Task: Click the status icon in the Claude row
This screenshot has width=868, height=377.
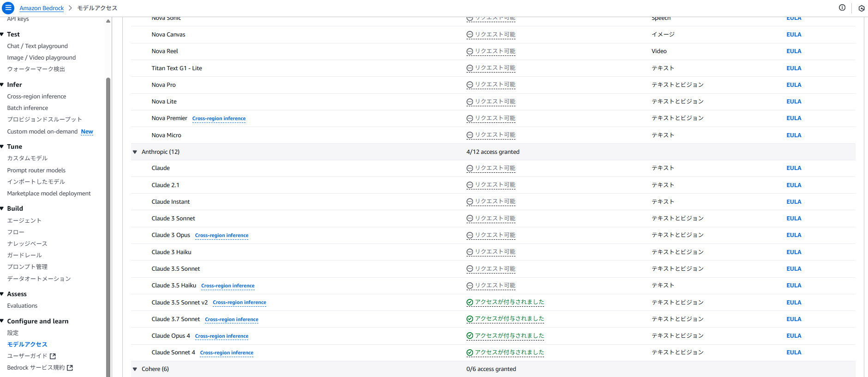Action: 470,168
